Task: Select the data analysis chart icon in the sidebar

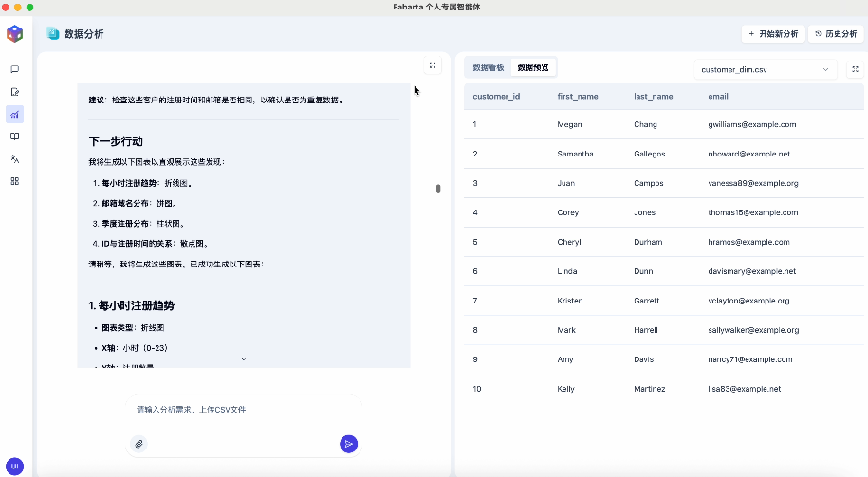Action: pyautogui.click(x=15, y=115)
